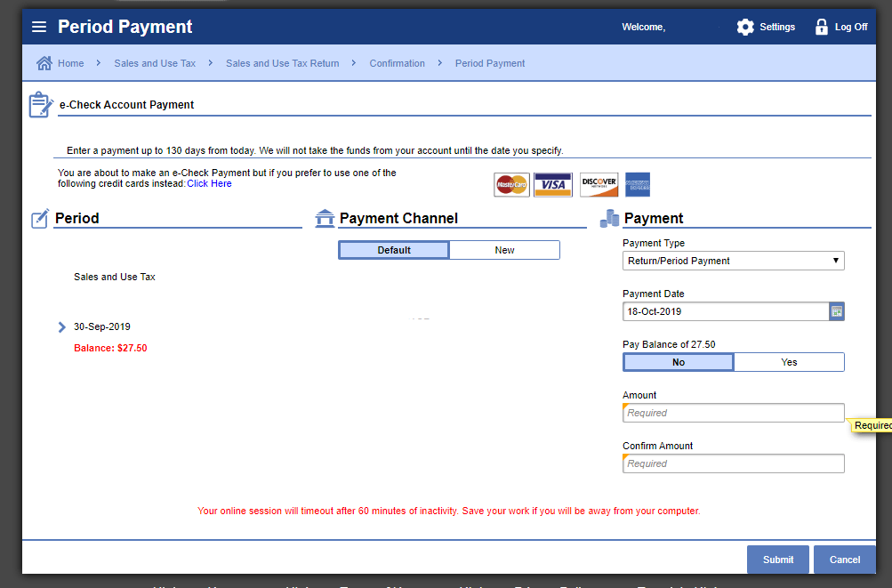
Task: Open the Payment Date calendar picker
Action: (x=836, y=311)
